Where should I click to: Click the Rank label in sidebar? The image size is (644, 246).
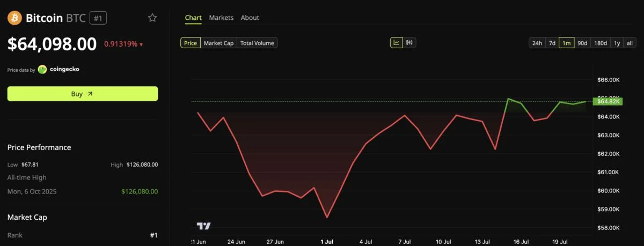pyautogui.click(x=15, y=235)
